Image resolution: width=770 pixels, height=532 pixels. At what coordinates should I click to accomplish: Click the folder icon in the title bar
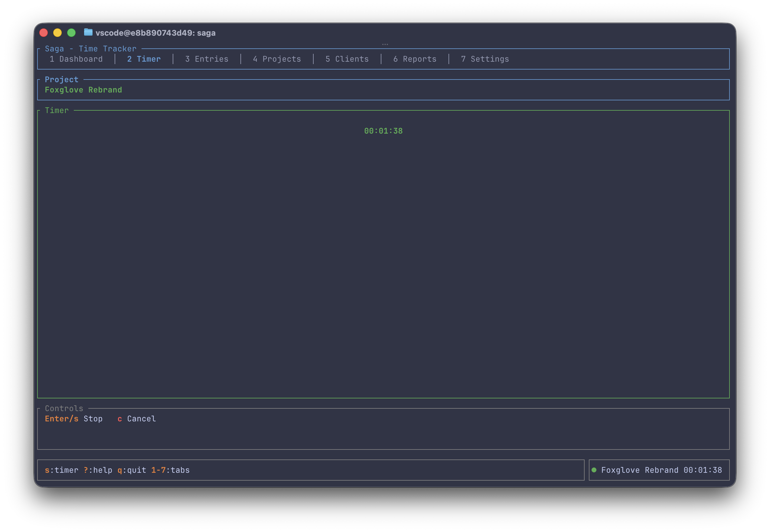88,32
